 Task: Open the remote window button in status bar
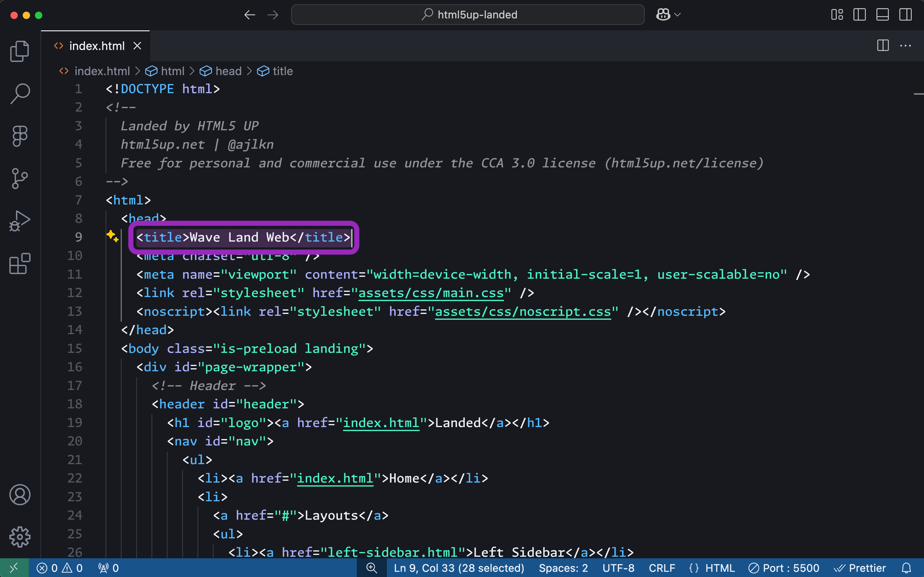pyautogui.click(x=14, y=568)
